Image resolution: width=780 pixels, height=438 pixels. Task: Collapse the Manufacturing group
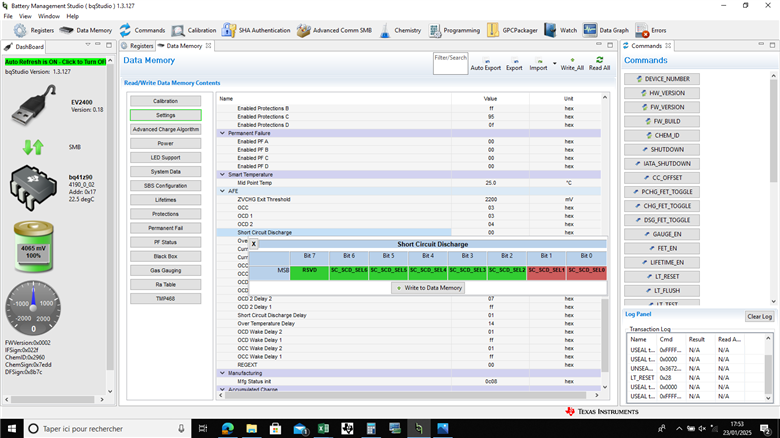tap(222, 373)
